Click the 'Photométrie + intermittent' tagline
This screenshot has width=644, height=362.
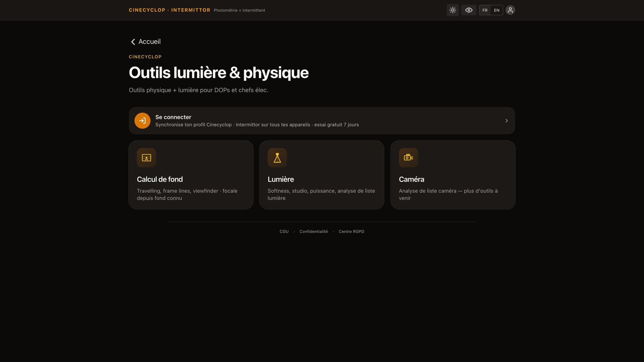pos(239,10)
